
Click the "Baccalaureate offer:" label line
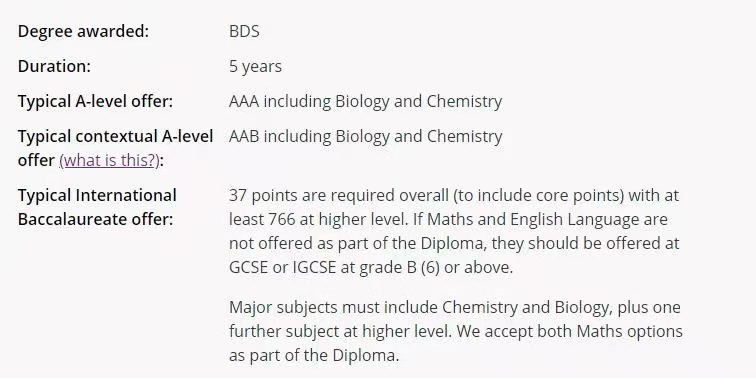pos(95,219)
